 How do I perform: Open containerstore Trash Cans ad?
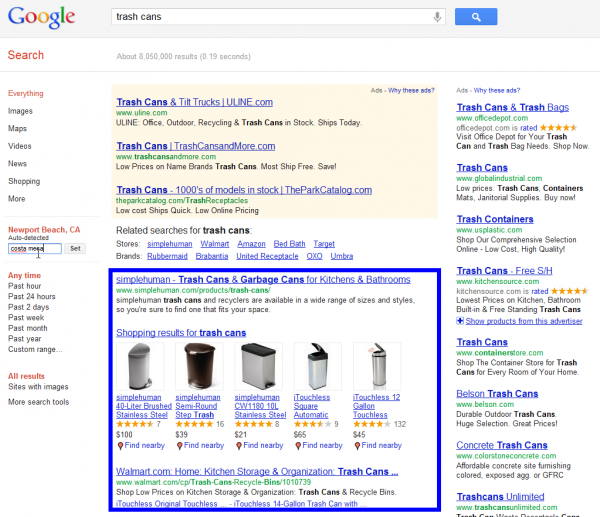pos(482,342)
